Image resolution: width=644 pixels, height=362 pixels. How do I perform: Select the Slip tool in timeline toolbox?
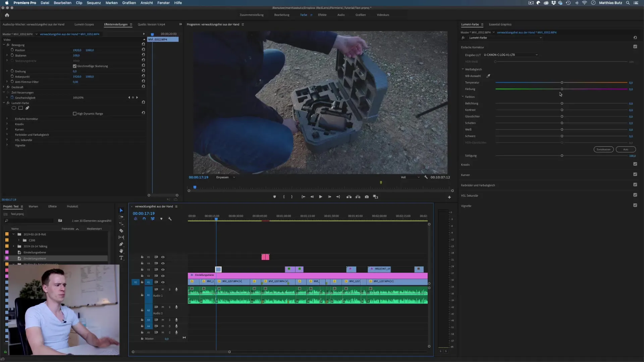(121, 237)
